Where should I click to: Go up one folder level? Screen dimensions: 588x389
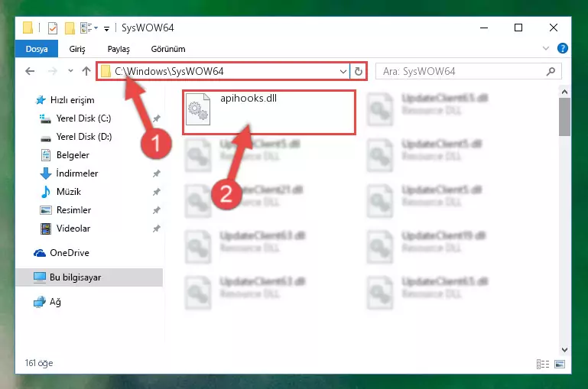(86, 71)
